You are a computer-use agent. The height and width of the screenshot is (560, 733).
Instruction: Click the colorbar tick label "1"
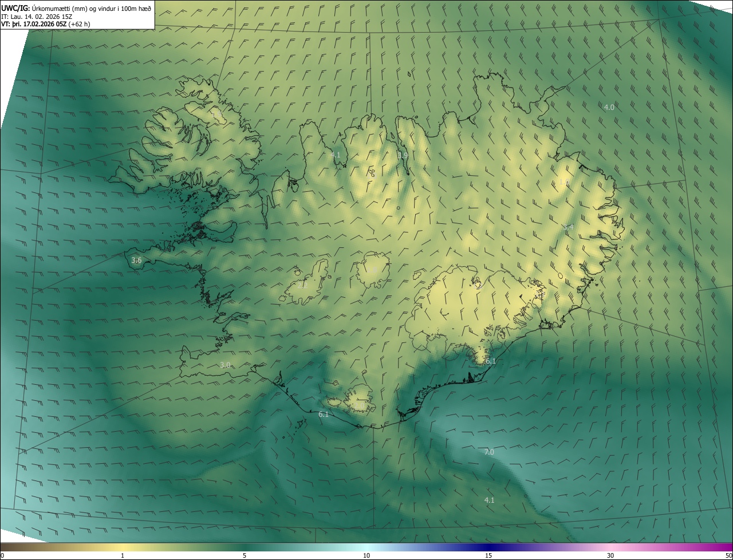123,555
